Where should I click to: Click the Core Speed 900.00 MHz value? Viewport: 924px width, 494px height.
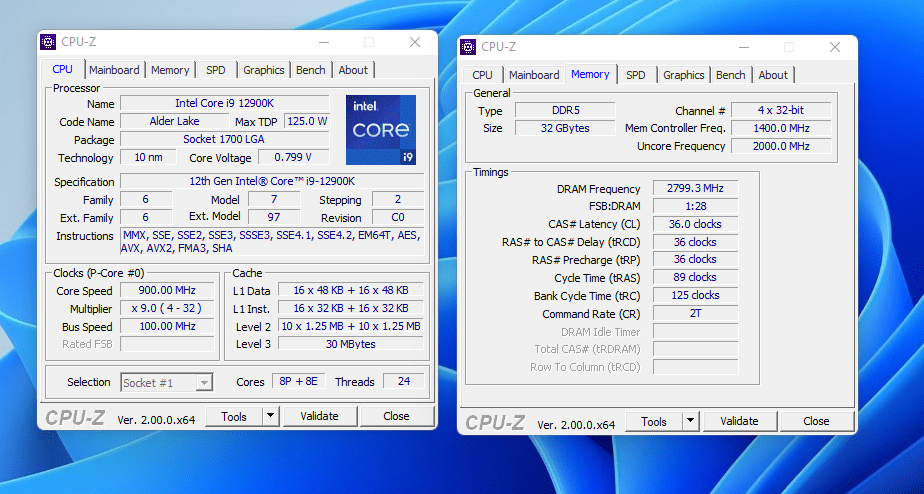point(167,290)
